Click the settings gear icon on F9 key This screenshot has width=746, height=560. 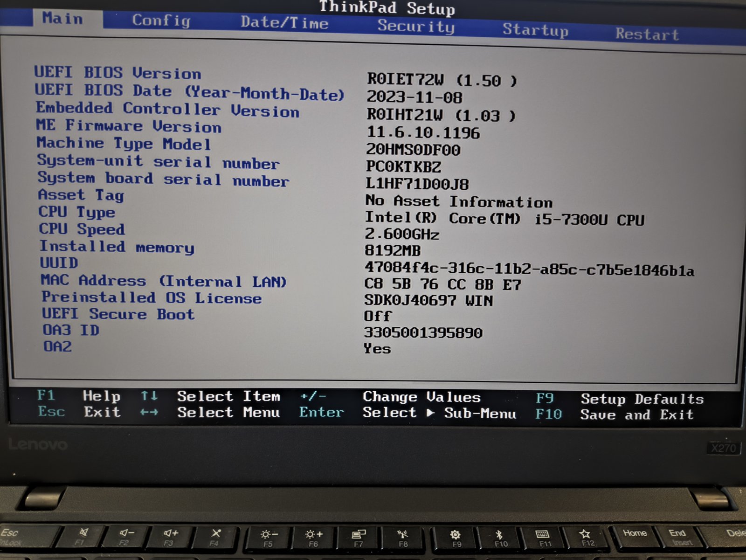coord(456,535)
